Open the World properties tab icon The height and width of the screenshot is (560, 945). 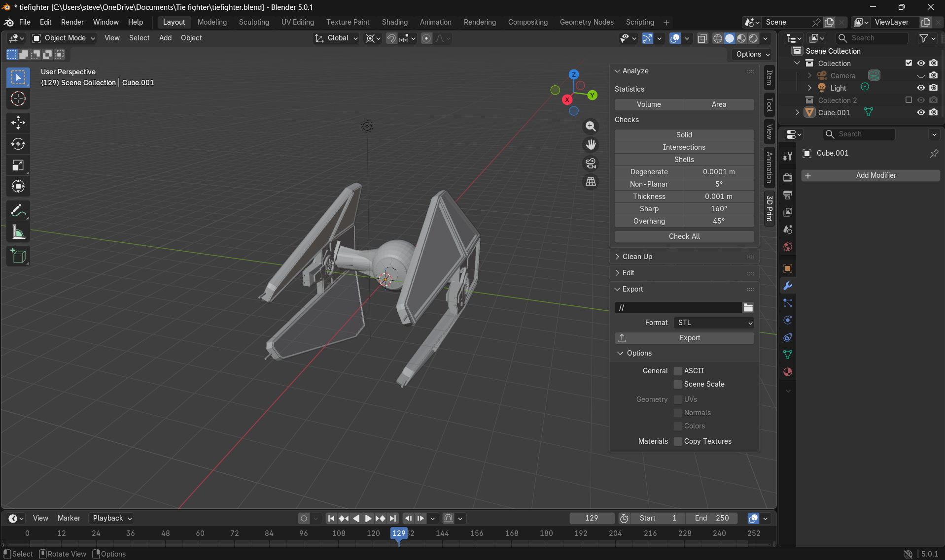pos(788,247)
